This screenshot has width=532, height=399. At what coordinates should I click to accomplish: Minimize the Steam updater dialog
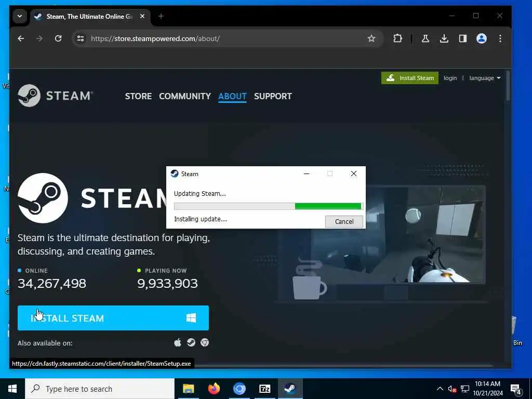click(x=307, y=174)
